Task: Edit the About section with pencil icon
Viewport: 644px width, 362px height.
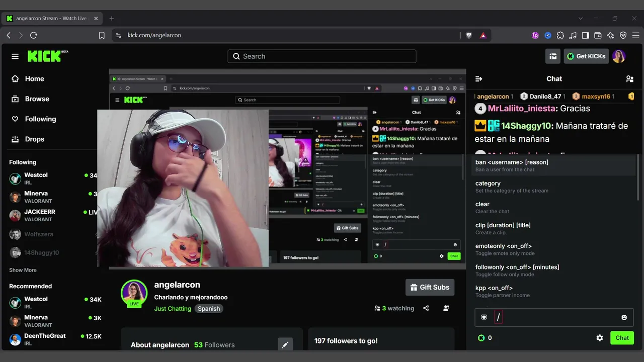Action: coord(285,344)
